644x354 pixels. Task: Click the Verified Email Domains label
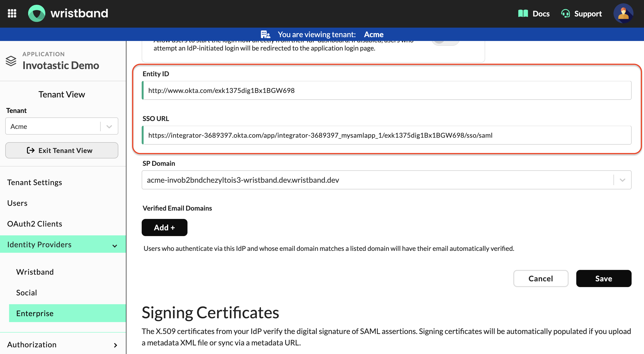(x=177, y=208)
